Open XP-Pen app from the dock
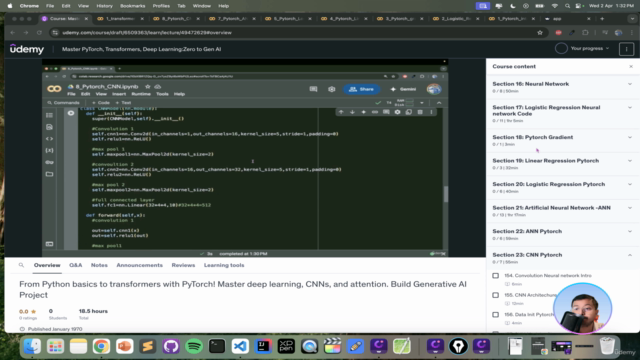Viewport: 640px width, 360px height. coord(286,346)
